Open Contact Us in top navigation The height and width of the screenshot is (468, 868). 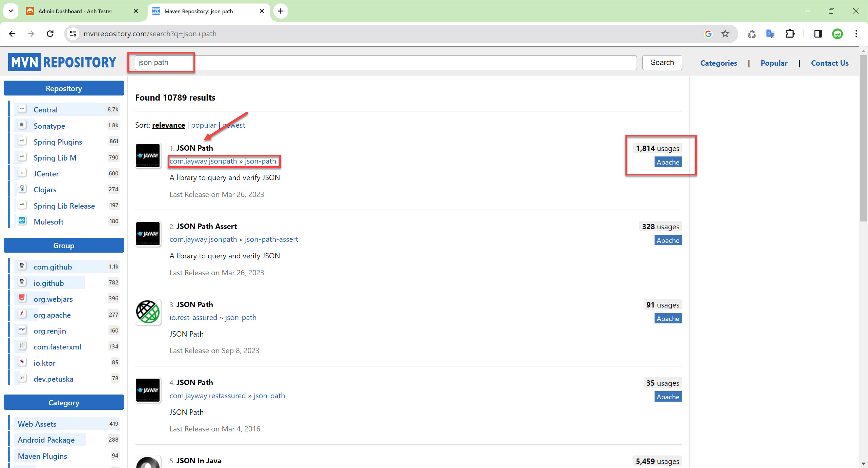[830, 63]
